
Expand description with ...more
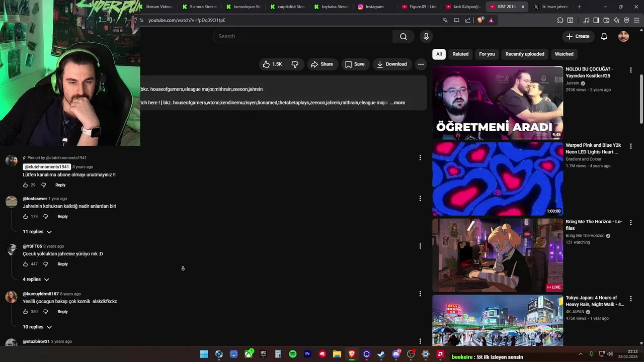tap(397, 103)
